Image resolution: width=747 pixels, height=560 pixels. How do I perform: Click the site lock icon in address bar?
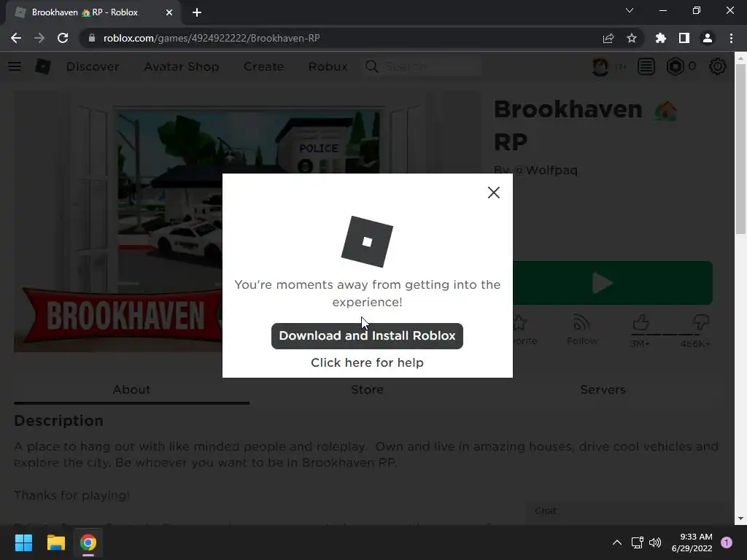click(x=91, y=38)
